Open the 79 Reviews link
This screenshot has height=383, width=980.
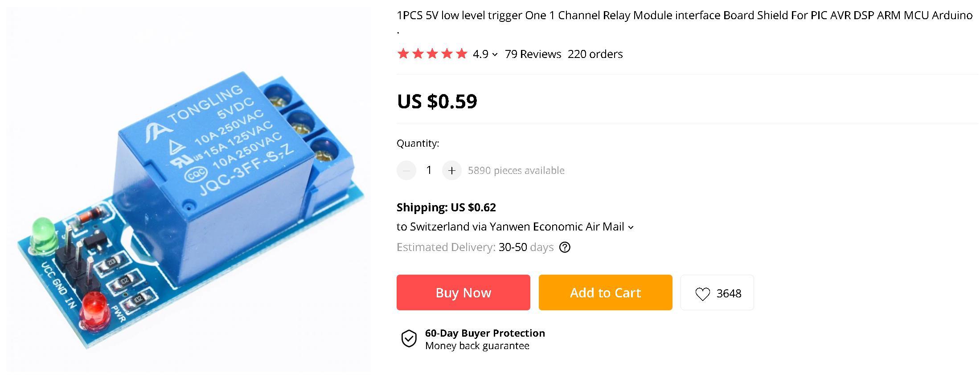point(533,54)
